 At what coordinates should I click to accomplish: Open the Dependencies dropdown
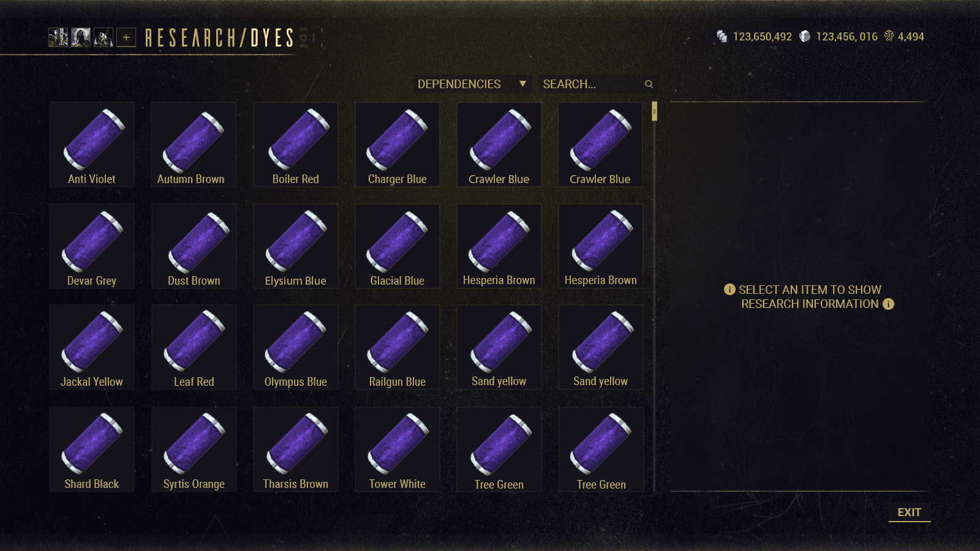pos(472,84)
